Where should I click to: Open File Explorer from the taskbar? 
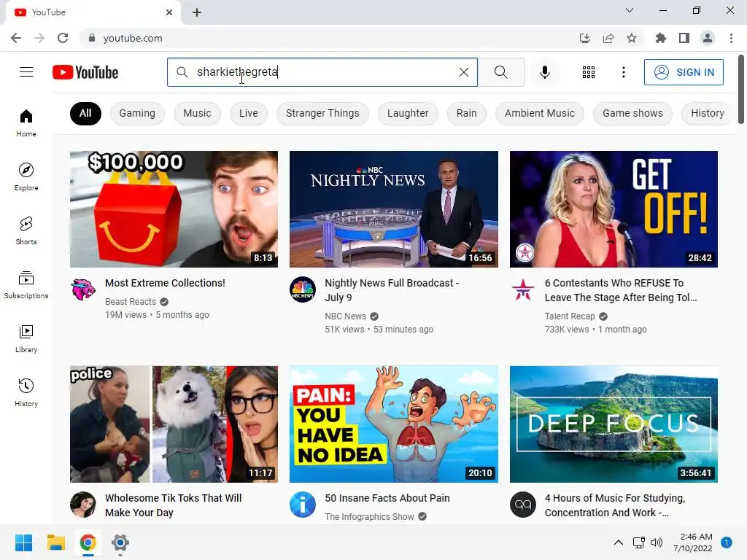coord(55,542)
